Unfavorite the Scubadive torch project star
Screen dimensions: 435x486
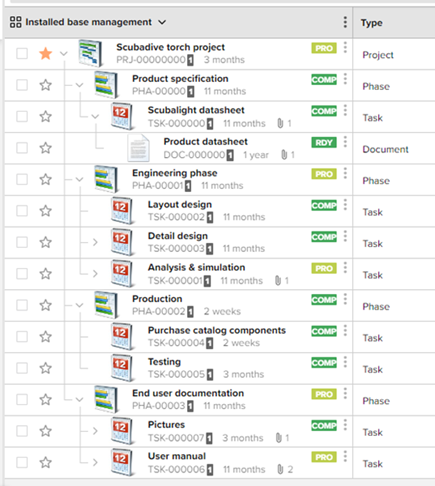pos(45,53)
